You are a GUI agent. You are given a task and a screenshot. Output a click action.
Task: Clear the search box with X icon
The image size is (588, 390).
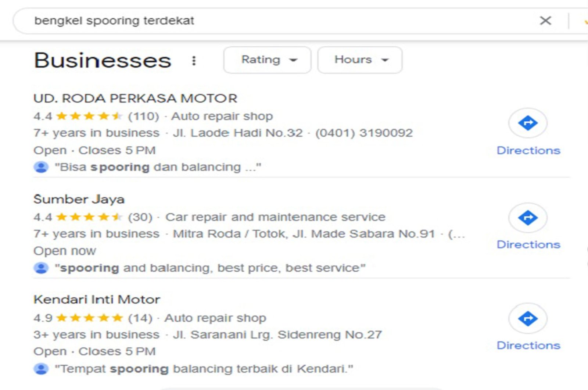click(x=545, y=21)
